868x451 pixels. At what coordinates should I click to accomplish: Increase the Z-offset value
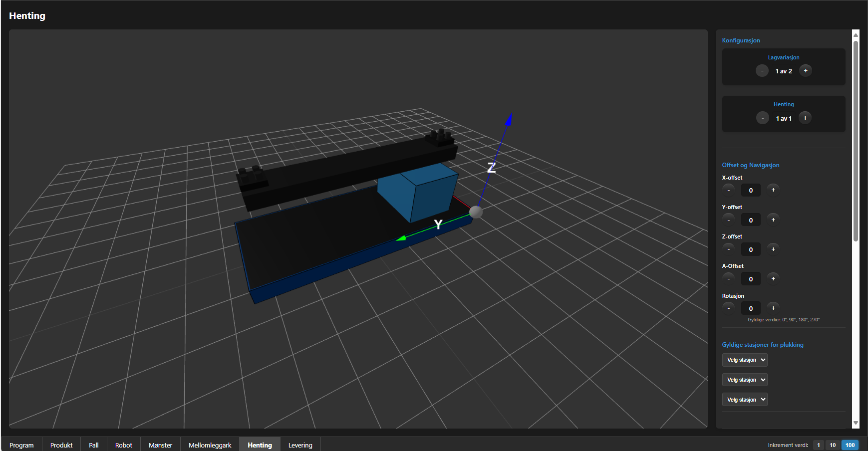[773, 249]
